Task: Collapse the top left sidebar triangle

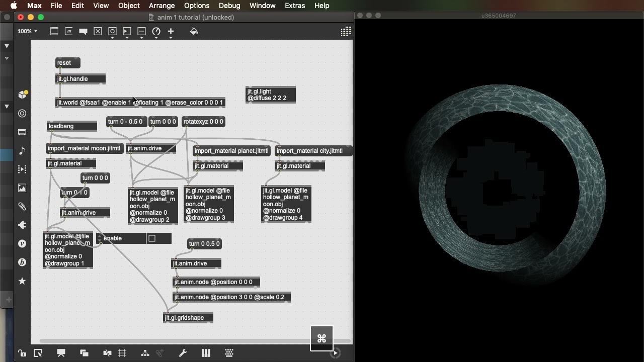Action: coord(7,46)
